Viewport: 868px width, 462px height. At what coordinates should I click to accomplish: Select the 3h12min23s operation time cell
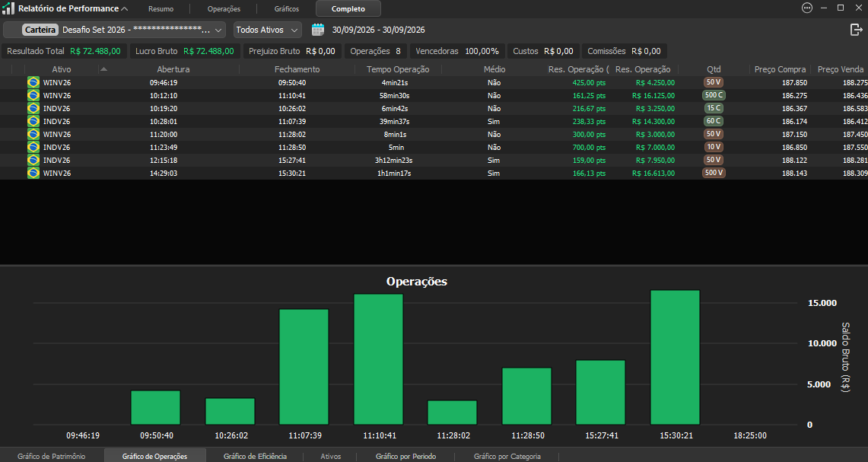click(393, 160)
